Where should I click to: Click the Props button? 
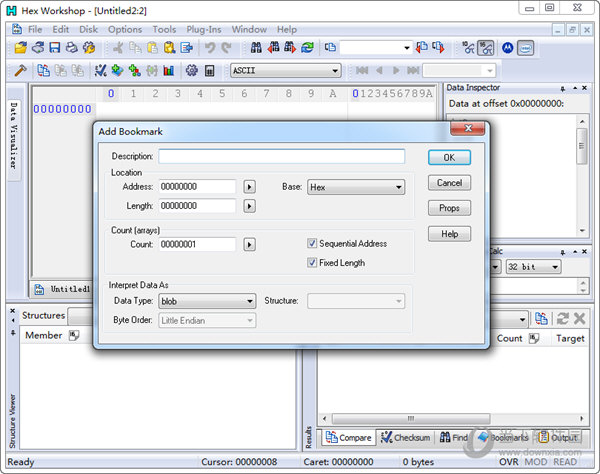coord(449,208)
